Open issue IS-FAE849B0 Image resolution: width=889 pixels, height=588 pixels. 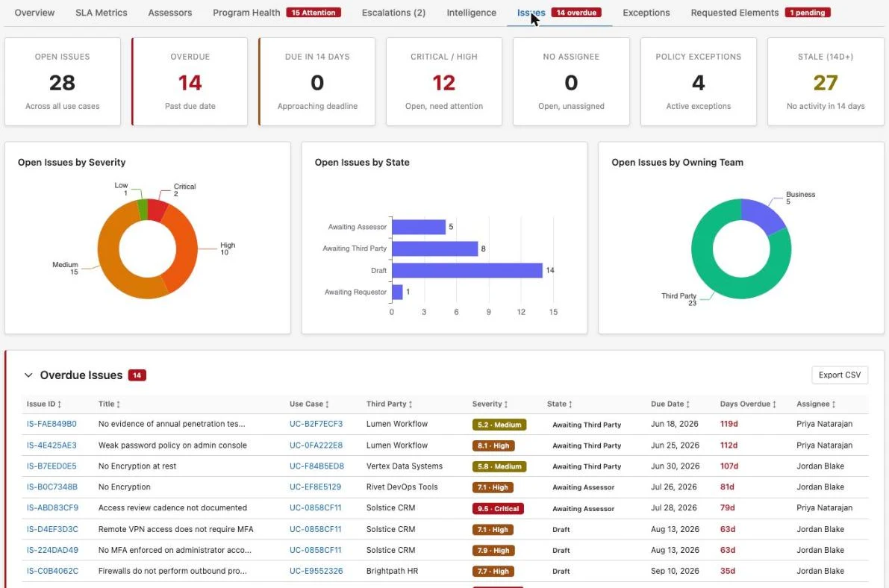[x=52, y=424]
